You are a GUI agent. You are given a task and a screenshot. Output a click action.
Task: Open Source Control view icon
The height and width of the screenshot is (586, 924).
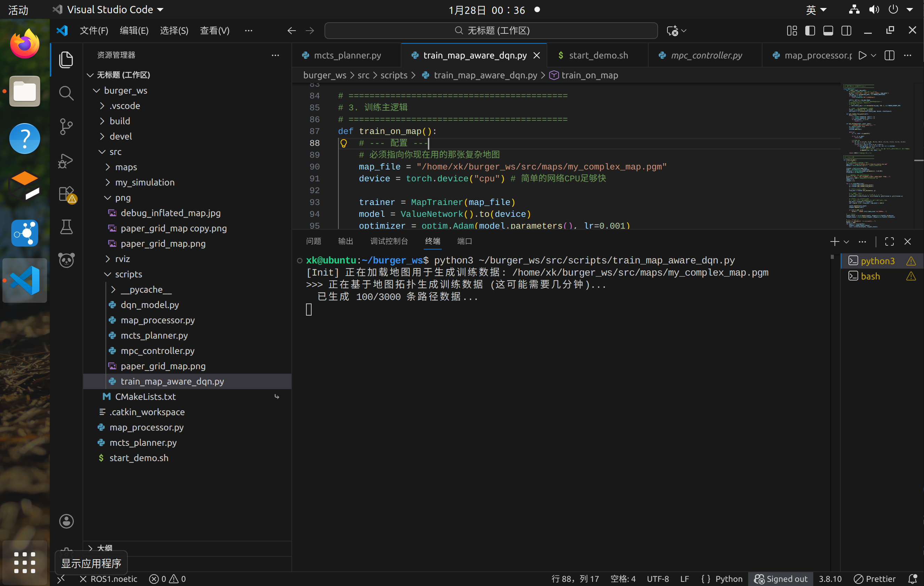(66, 127)
